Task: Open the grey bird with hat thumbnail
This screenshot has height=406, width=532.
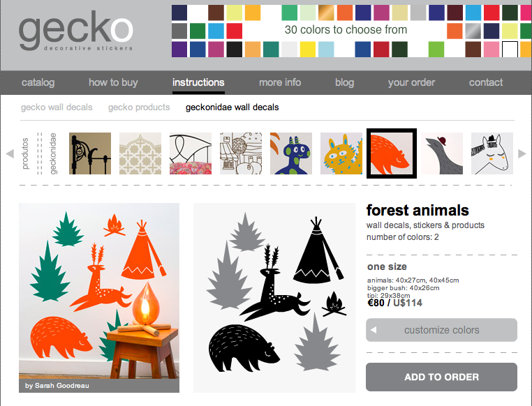Action: tap(442, 153)
